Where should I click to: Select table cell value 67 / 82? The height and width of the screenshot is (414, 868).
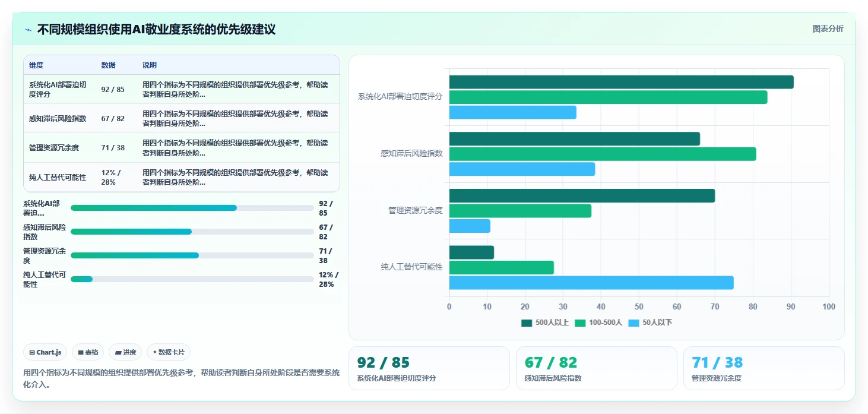click(x=113, y=119)
